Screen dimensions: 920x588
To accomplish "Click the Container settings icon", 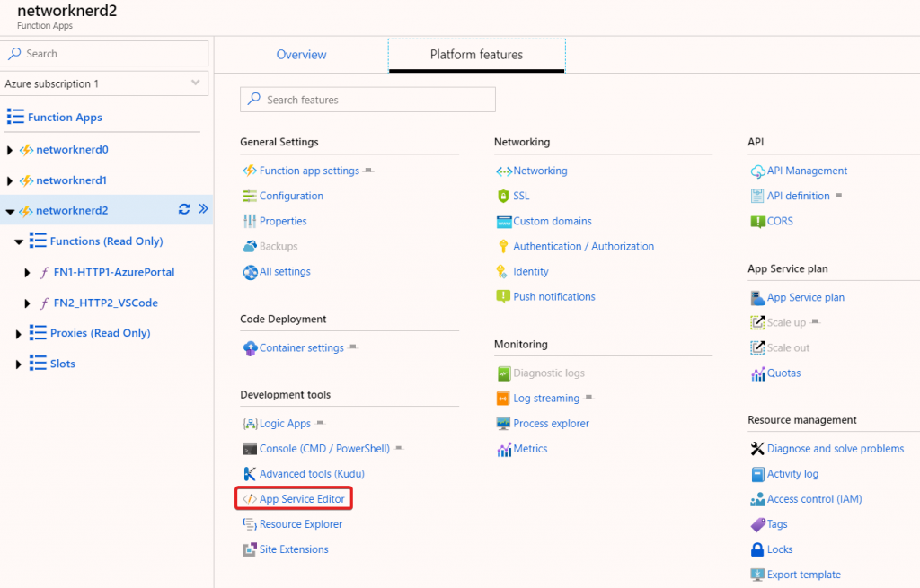I will [x=250, y=348].
